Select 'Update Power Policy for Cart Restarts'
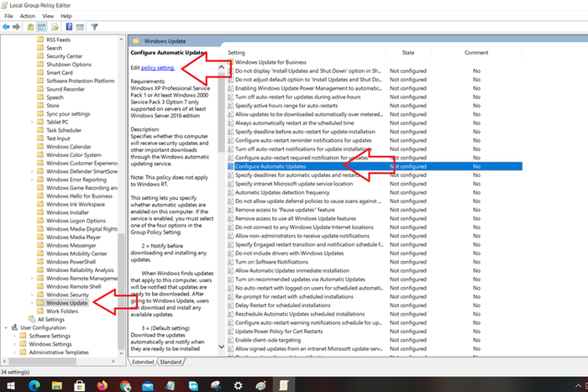This screenshot has width=588, height=392. 279,332
